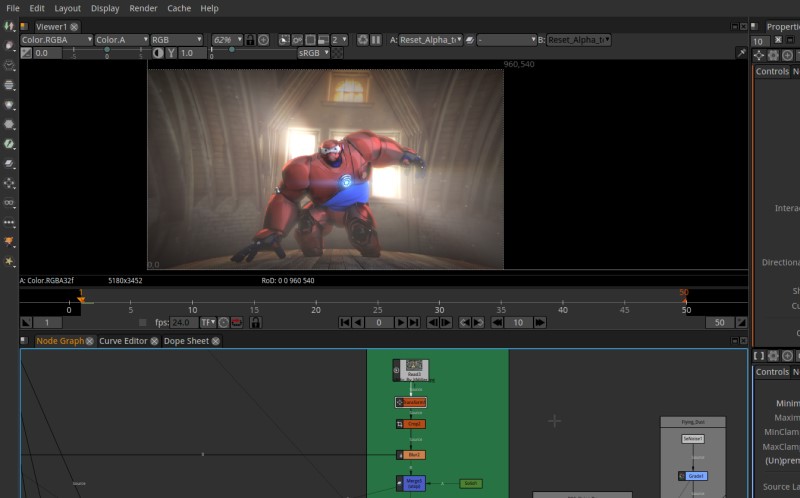This screenshot has height=498, width=800.
Task: Toggle the zoom sync lock
Action: pos(250,40)
